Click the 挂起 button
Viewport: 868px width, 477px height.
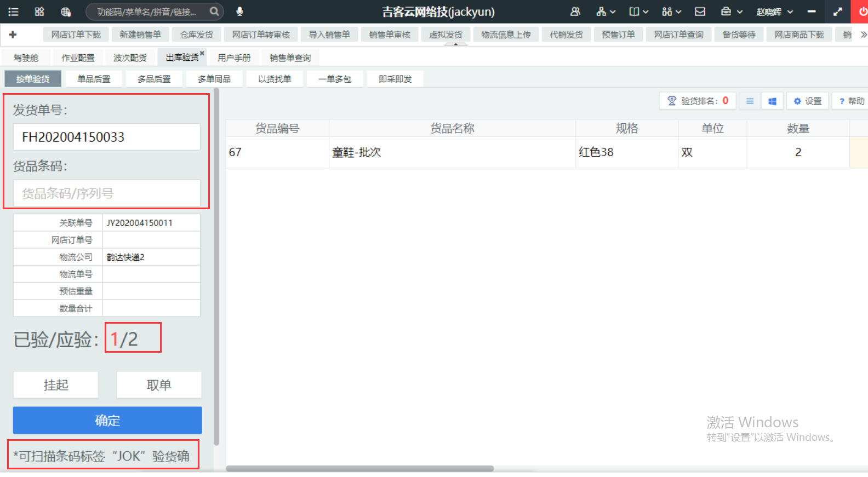point(56,385)
